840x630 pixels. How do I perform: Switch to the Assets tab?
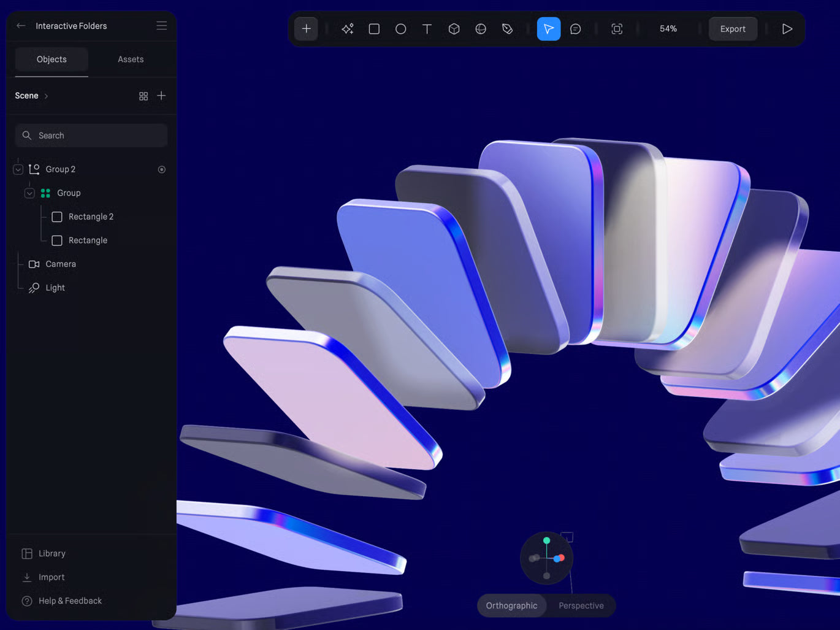[x=131, y=60]
